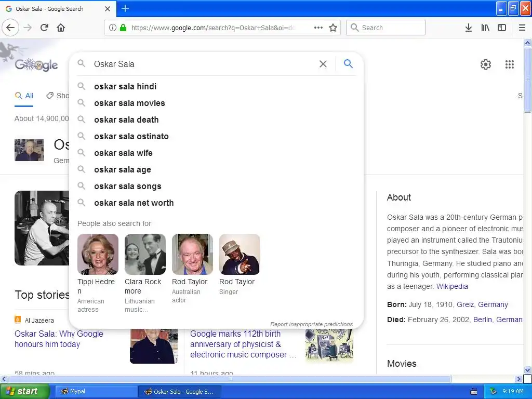532x399 pixels.
Task: Click the vertical scrollbar down arrow
Action: tap(527, 370)
